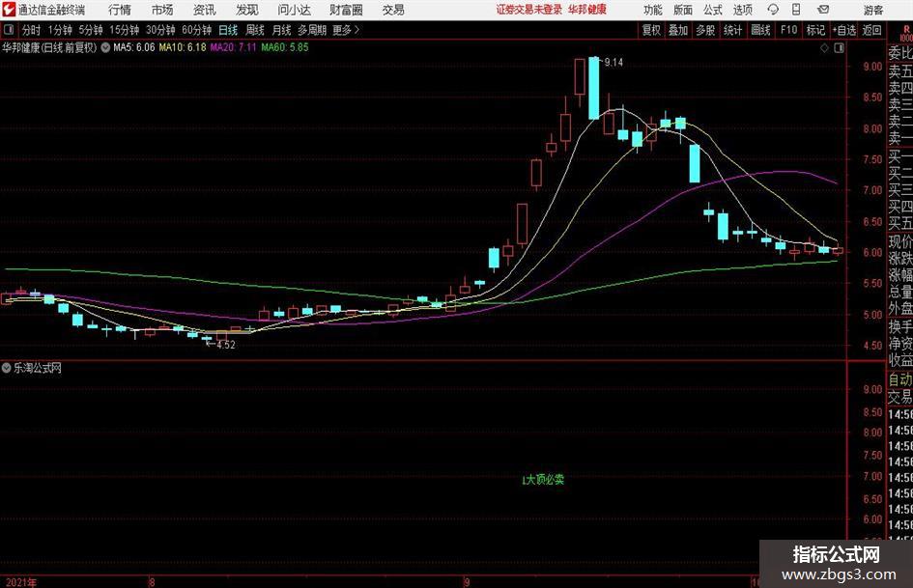Switch to 5分钟 period tab
This screenshot has width=913, height=588.
click(x=91, y=30)
